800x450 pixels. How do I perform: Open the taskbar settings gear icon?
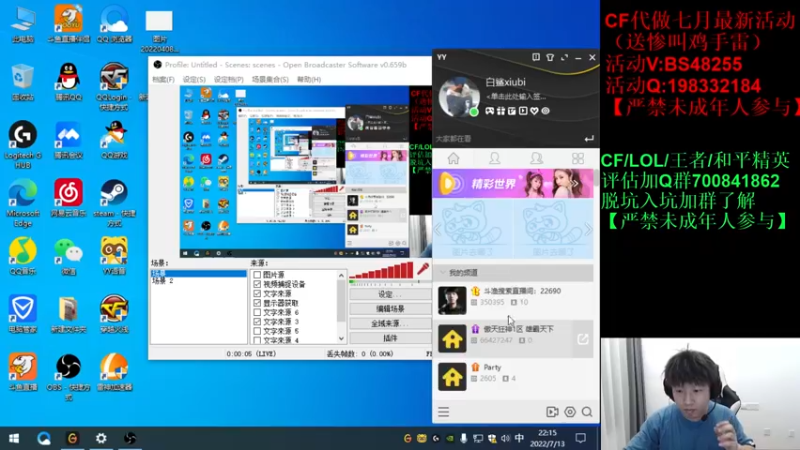pyautogui.click(x=101, y=438)
